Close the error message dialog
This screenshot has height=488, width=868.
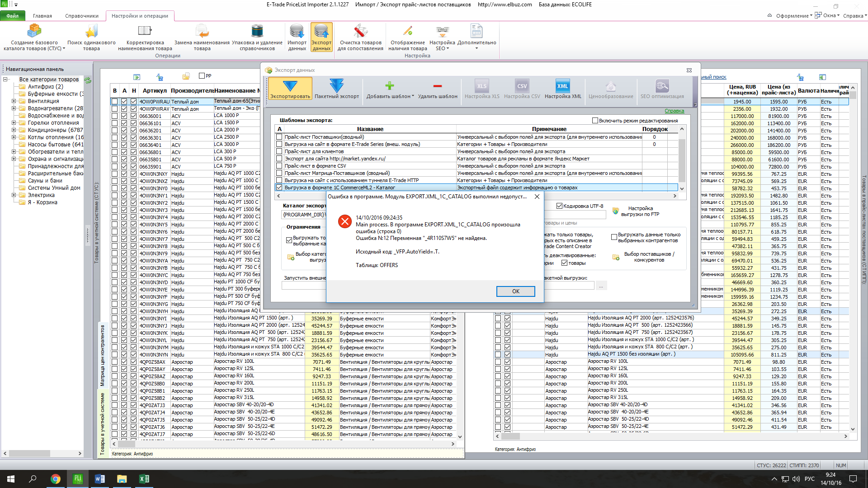tap(537, 197)
